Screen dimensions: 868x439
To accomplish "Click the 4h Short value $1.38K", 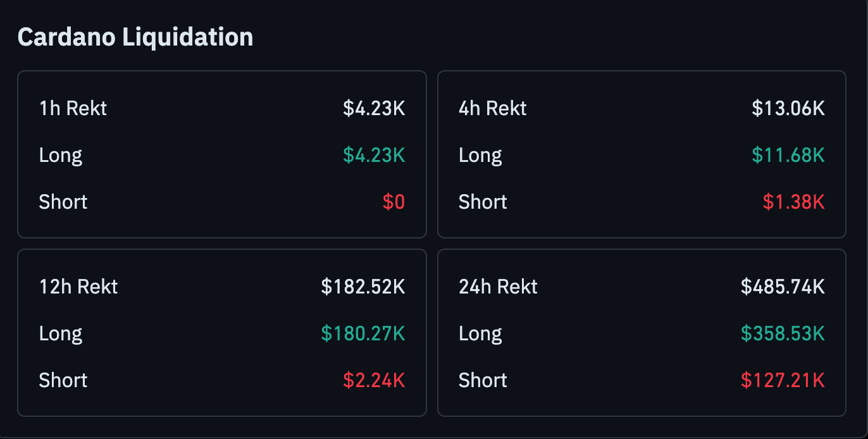I will [793, 202].
